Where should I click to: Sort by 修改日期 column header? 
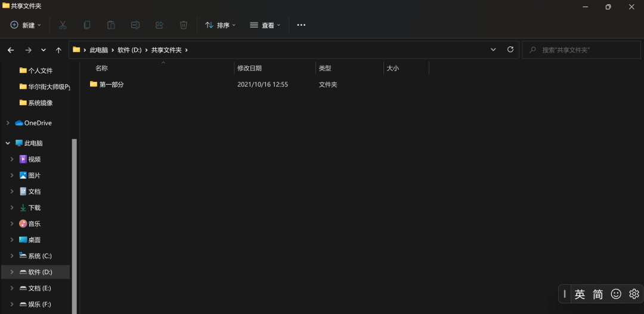249,68
